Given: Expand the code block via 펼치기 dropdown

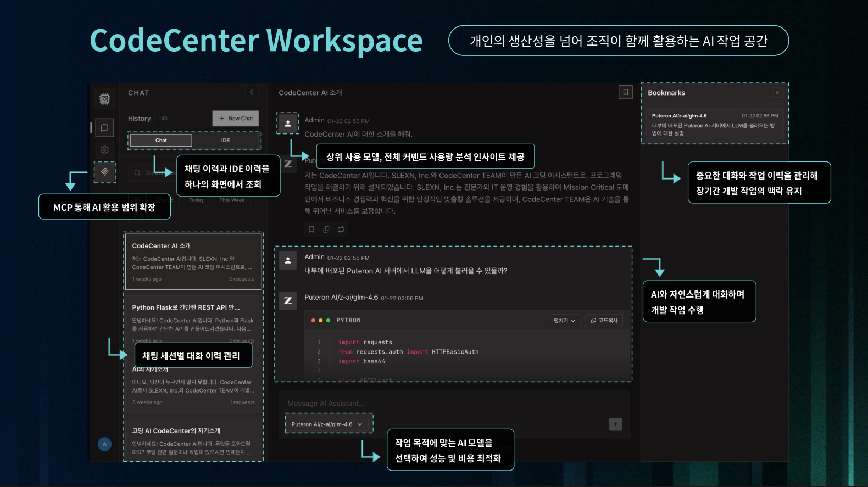Looking at the screenshot, I should [x=565, y=321].
